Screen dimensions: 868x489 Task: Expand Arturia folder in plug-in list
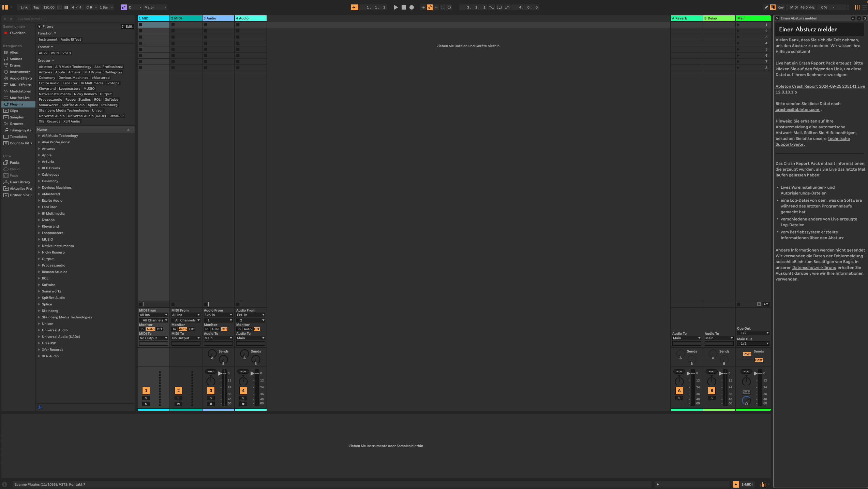[x=39, y=161]
